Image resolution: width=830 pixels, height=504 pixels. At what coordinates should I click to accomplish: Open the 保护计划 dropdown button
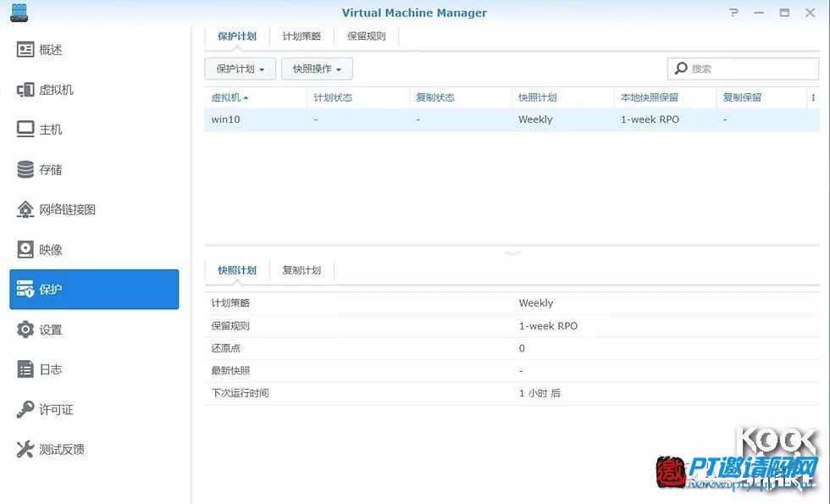pyautogui.click(x=241, y=69)
